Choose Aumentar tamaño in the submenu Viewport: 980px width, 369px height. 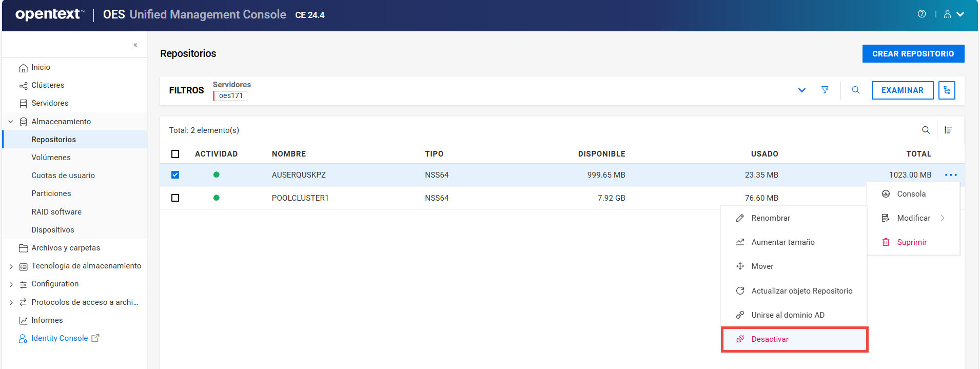pyautogui.click(x=782, y=242)
